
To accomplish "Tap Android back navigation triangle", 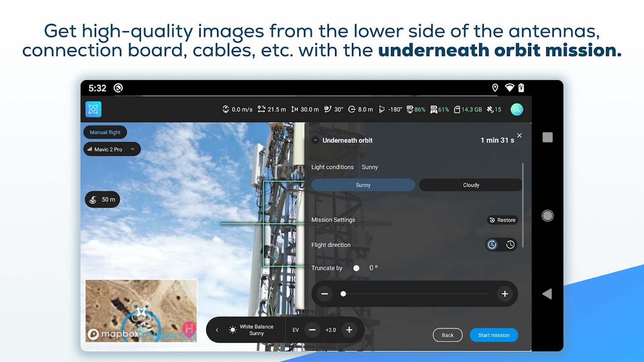I will click(547, 294).
